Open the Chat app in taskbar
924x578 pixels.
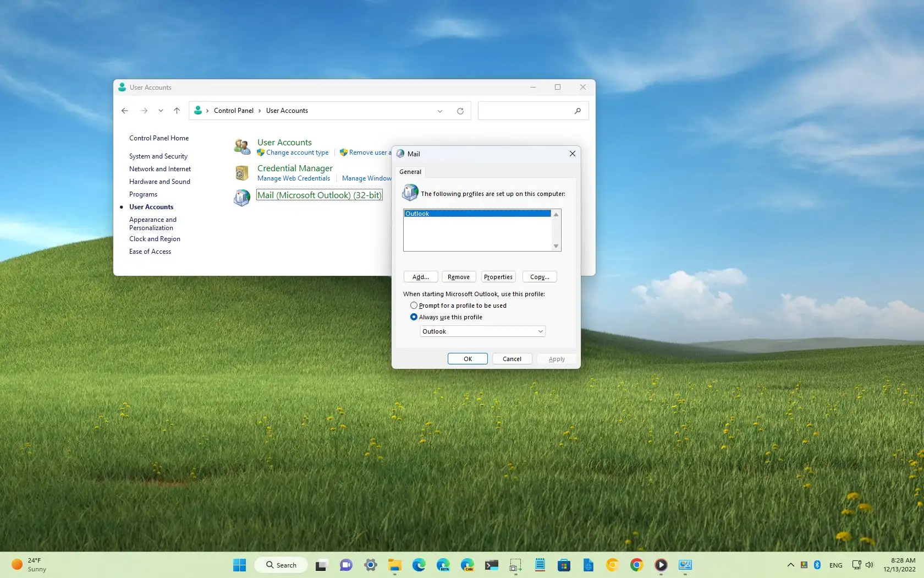[346, 565]
